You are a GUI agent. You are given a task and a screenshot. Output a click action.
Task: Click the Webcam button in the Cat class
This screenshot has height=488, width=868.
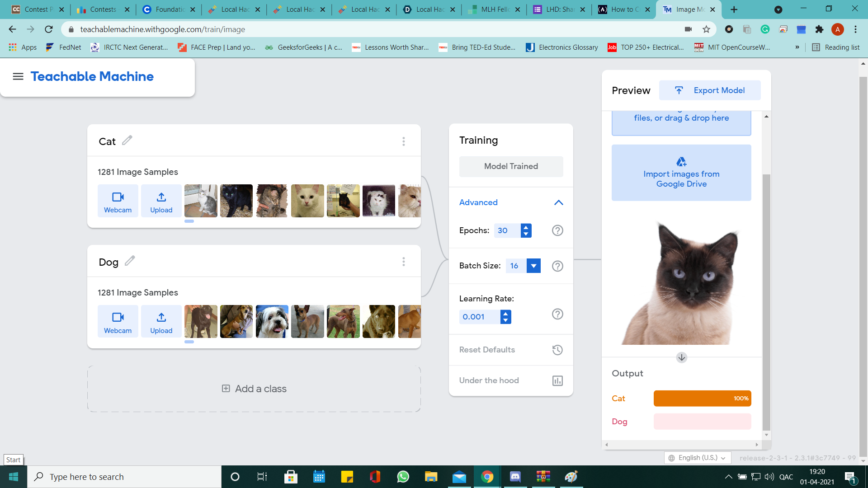pos(118,201)
